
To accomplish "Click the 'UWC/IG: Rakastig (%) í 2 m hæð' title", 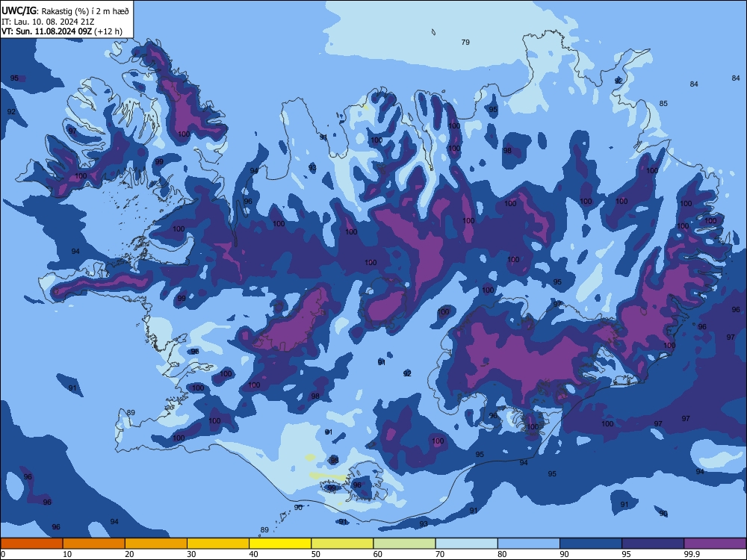I will pos(65,11).
